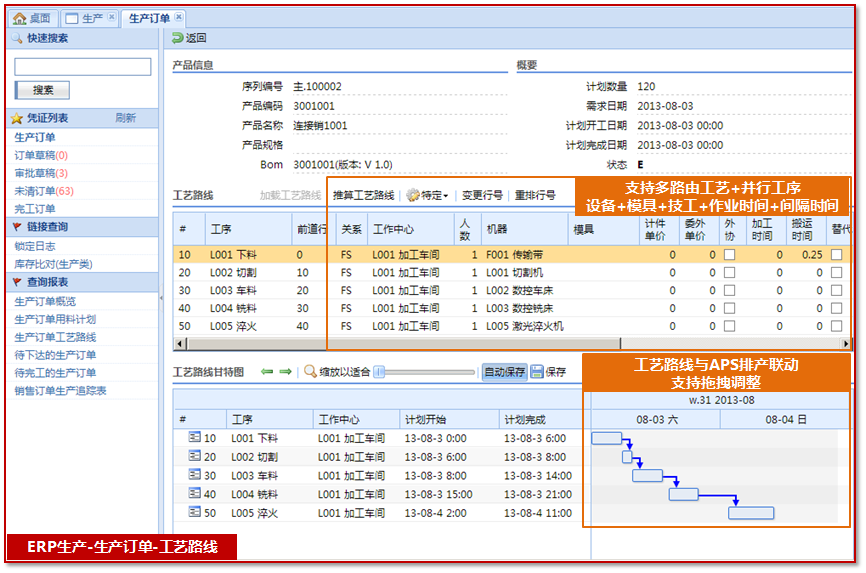Image resolution: width=866 pixels, height=573 pixels.
Task: Open 未清订单(63) list
Action: (x=44, y=191)
